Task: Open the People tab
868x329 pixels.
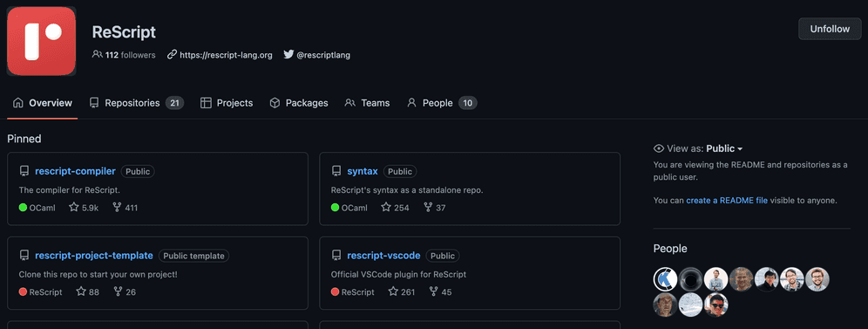Action: (442, 103)
